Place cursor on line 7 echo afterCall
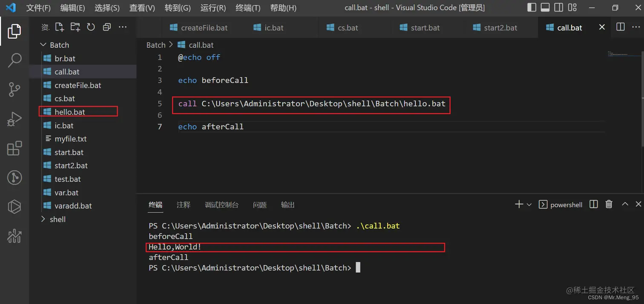Viewport: 644px width, 304px height. click(x=211, y=126)
